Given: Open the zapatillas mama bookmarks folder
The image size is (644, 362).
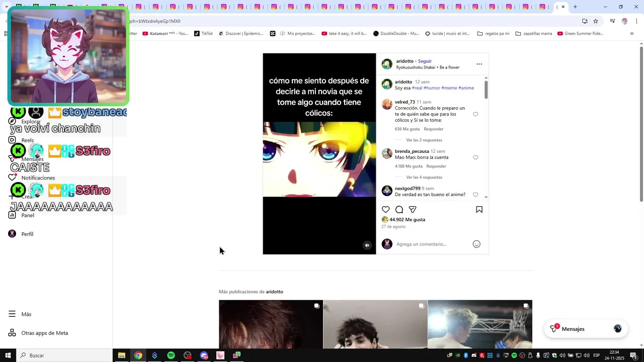Looking at the screenshot, I should pyautogui.click(x=534, y=34).
